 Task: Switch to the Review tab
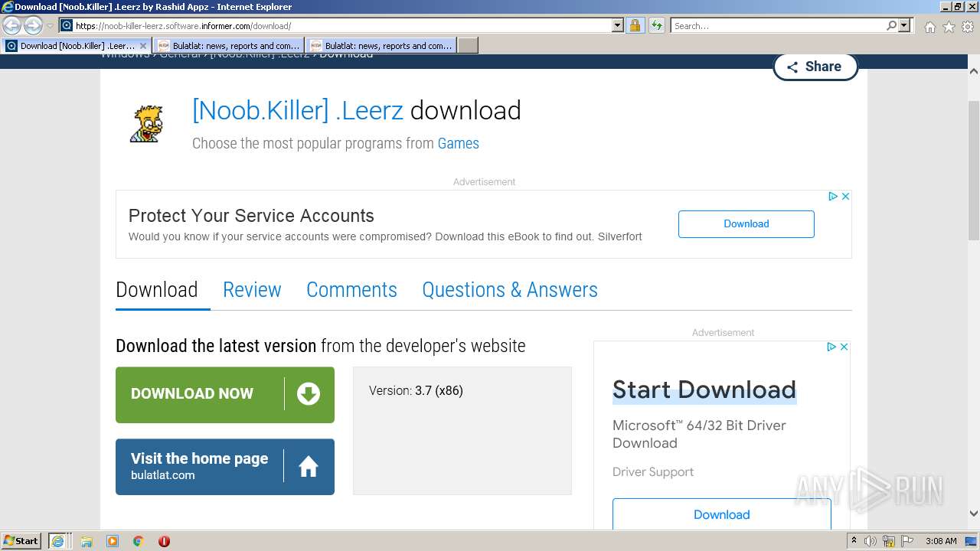252,290
